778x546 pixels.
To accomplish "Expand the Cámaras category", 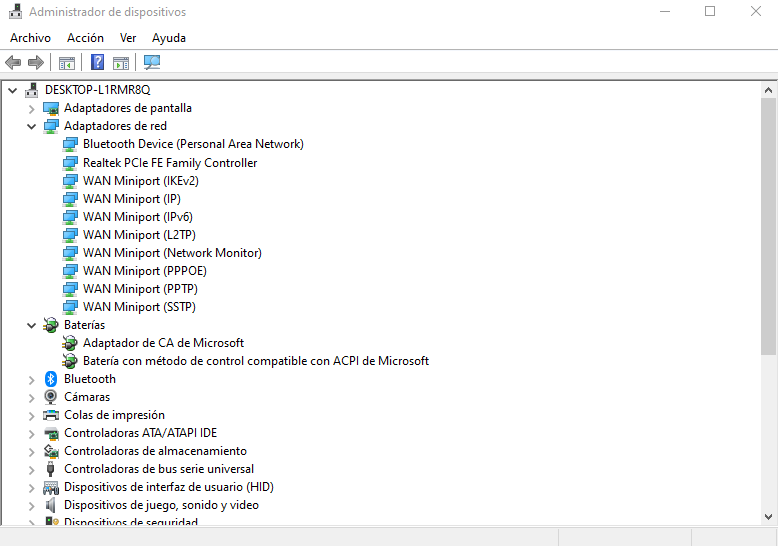I will [x=32, y=398].
